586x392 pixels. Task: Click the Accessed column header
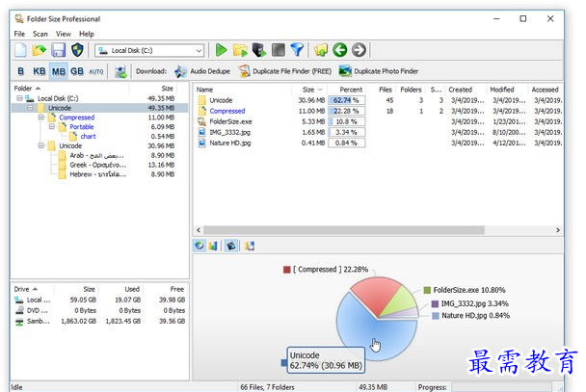546,90
